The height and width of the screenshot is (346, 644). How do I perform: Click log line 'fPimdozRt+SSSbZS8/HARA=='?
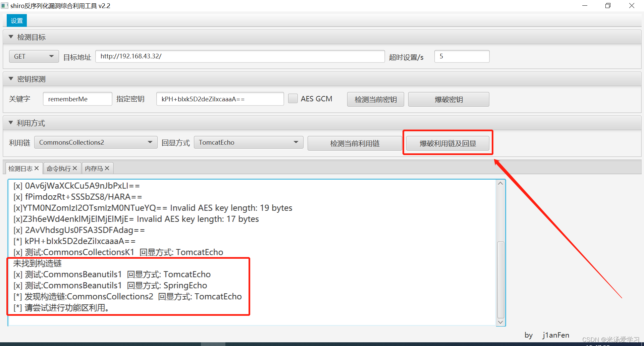tap(78, 197)
